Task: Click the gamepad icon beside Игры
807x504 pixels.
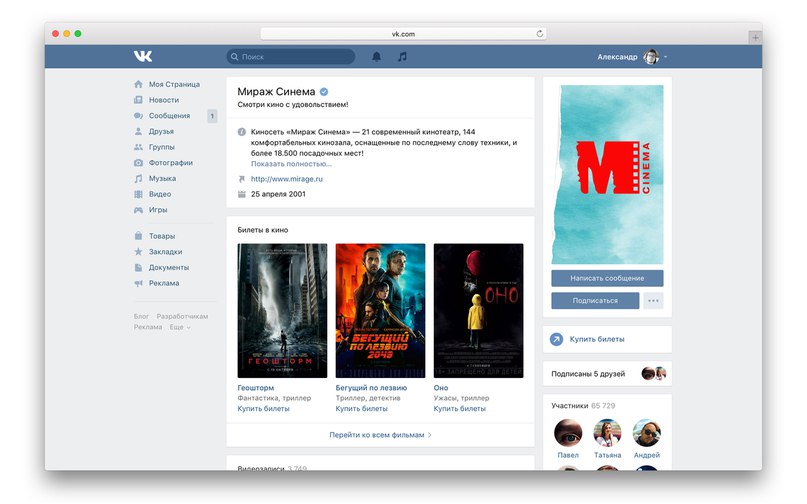Action: point(138,210)
